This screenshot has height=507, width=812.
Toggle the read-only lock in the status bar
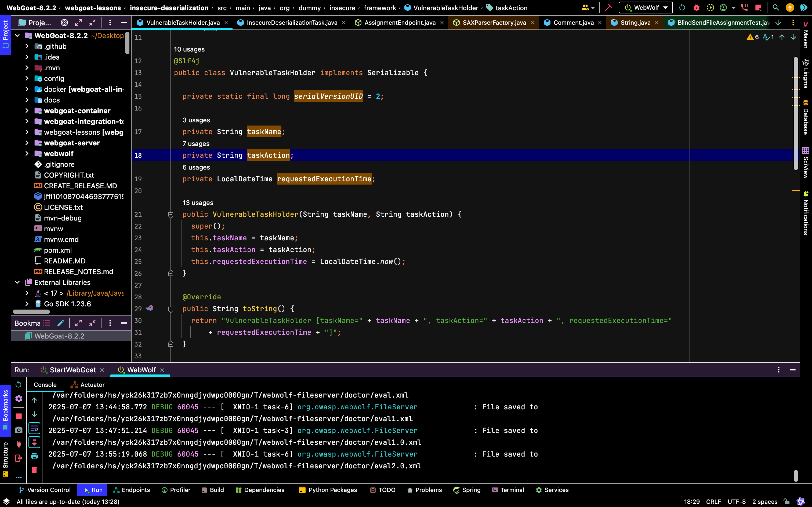pyautogui.click(x=786, y=502)
